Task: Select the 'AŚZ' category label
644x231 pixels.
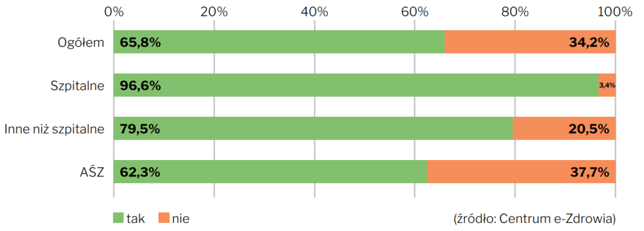Action: coord(93,173)
